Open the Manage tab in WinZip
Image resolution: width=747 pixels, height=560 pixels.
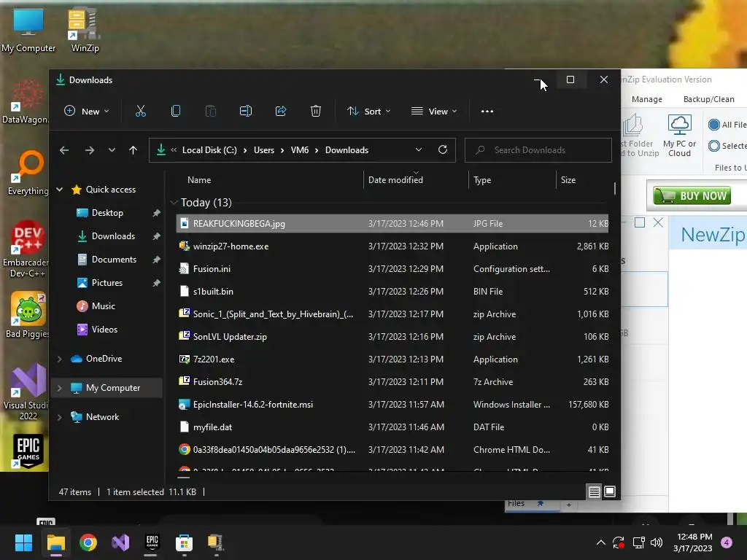point(646,99)
